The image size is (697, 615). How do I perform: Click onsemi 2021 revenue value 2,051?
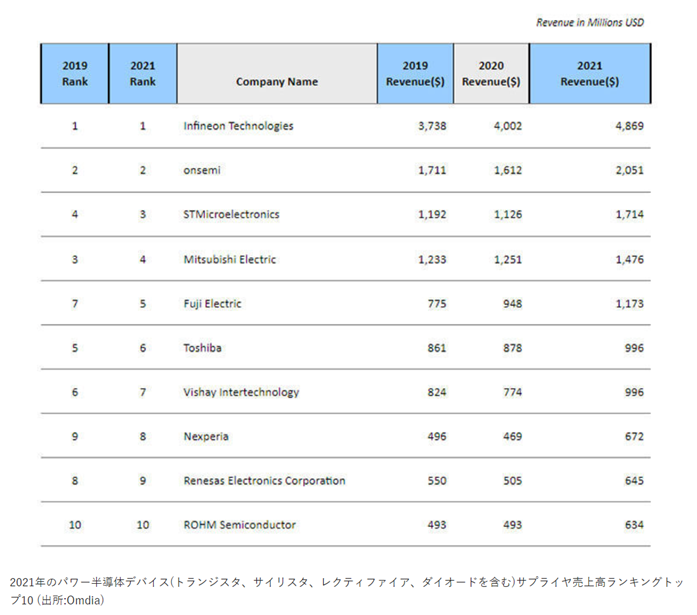tap(629, 170)
